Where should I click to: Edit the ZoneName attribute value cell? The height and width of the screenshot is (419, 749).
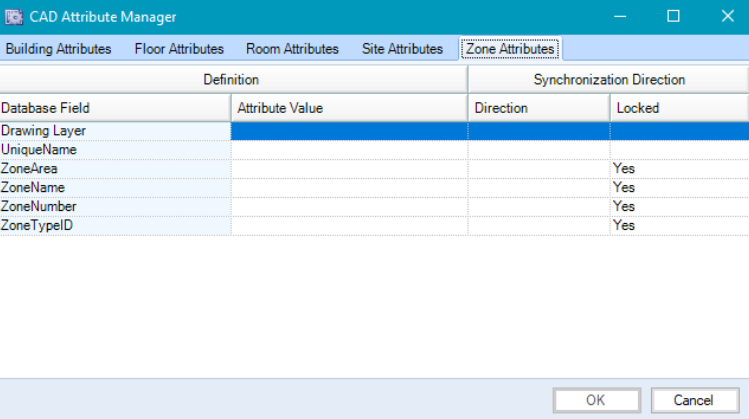pyautogui.click(x=349, y=188)
